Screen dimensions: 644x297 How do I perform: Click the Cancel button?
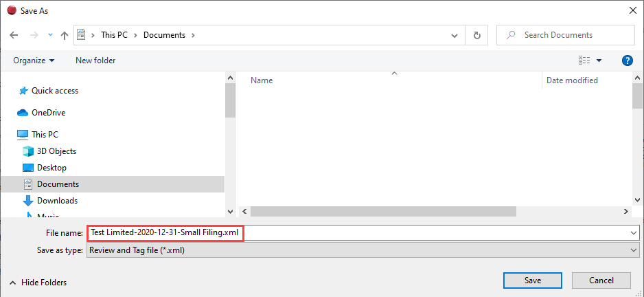click(601, 280)
